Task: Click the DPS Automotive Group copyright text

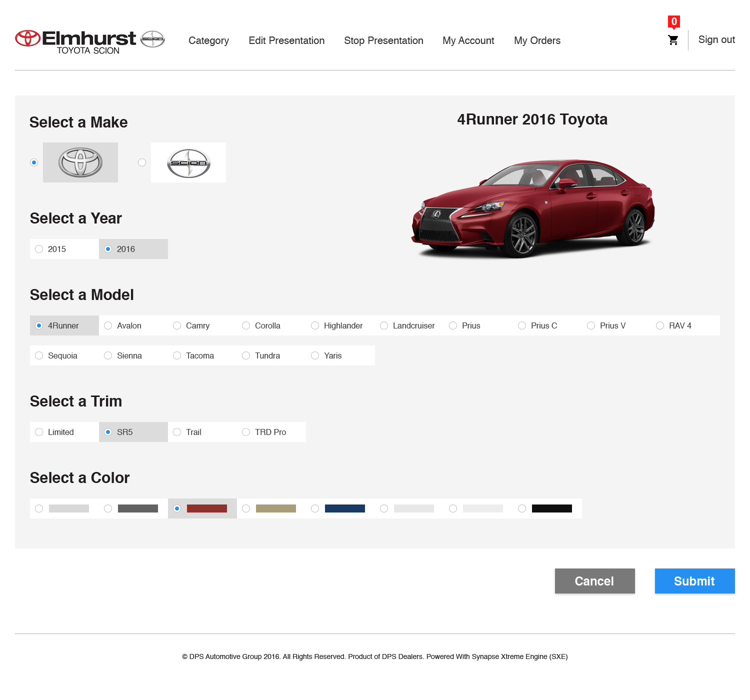Action: click(375, 656)
